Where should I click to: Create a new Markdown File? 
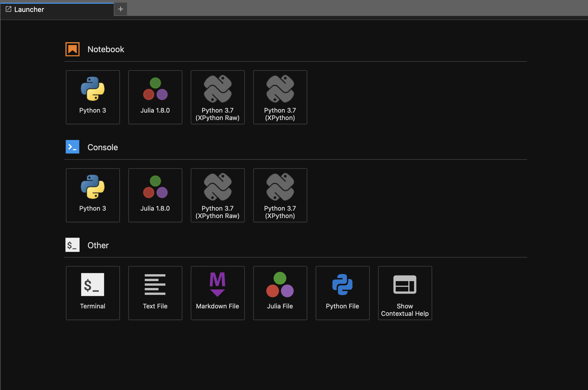pos(218,293)
